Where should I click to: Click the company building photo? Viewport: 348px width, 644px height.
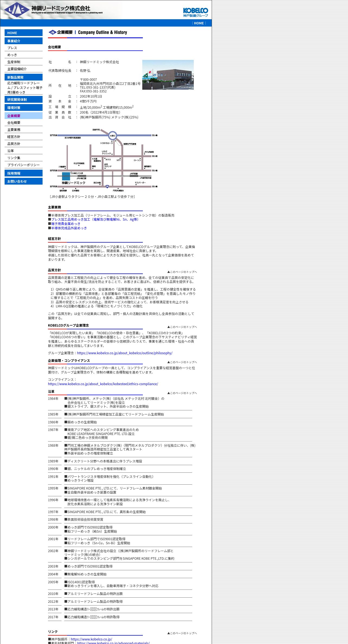pos(168,75)
